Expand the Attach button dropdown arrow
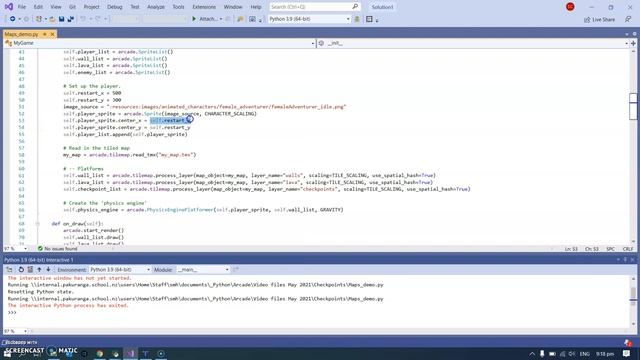Image resolution: width=640 pixels, height=360 pixels. click(x=221, y=19)
